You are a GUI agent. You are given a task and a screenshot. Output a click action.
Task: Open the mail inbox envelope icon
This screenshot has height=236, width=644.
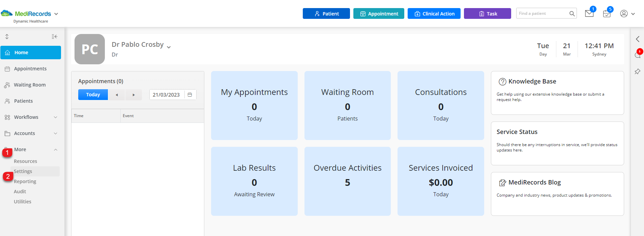[x=589, y=14]
